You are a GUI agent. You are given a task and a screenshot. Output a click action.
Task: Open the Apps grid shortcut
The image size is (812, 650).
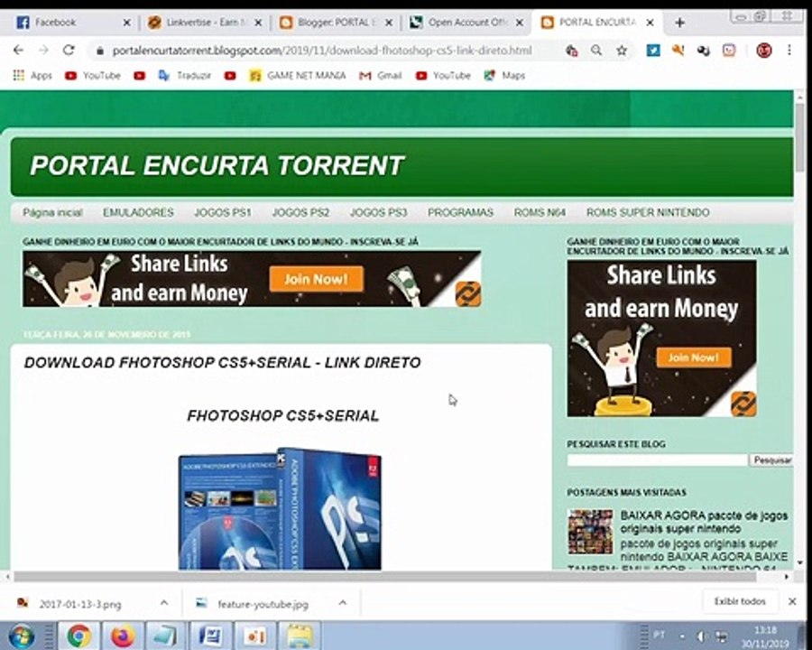(32, 76)
